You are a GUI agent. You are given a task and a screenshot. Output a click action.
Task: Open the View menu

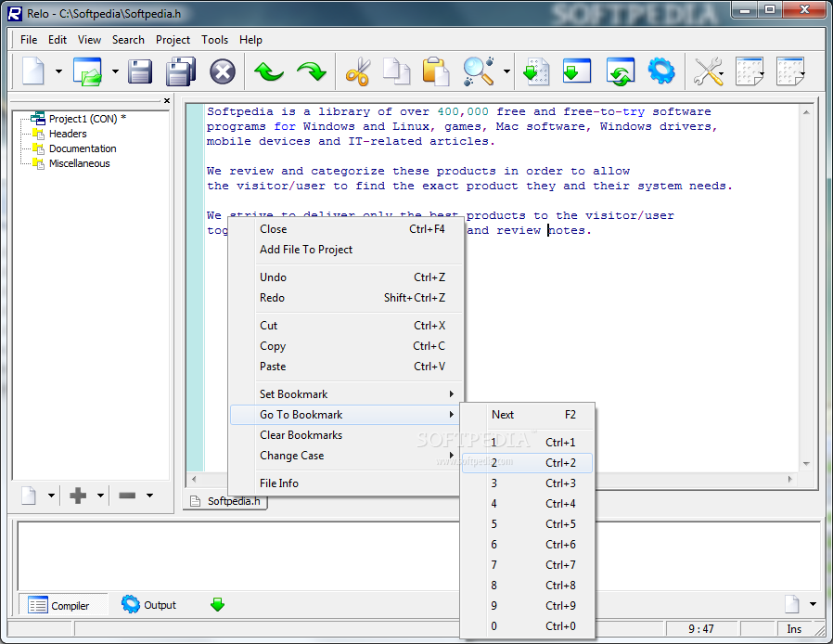click(89, 40)
